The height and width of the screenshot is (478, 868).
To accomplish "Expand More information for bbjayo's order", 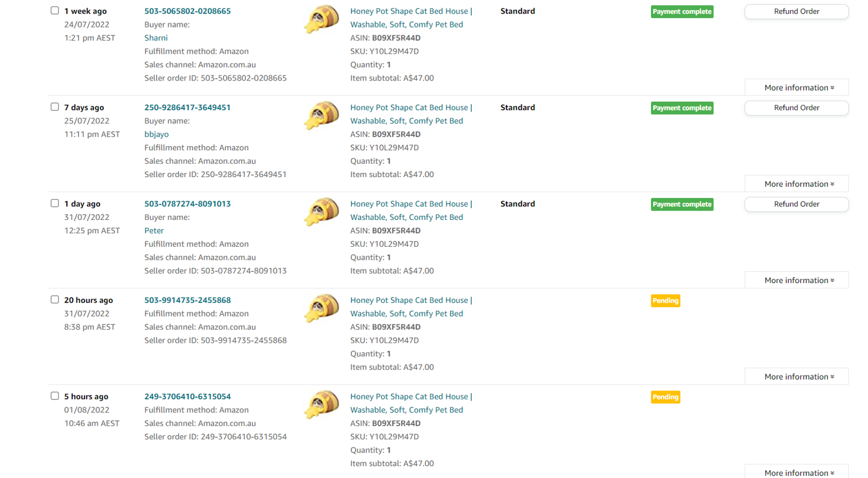I will pos(797,184).
